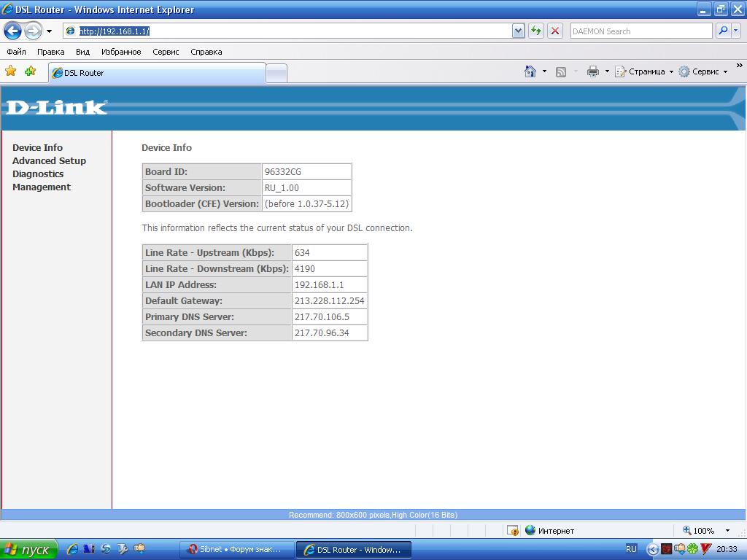Open the Файл menu
747x560 pixels.
[16, 52]
